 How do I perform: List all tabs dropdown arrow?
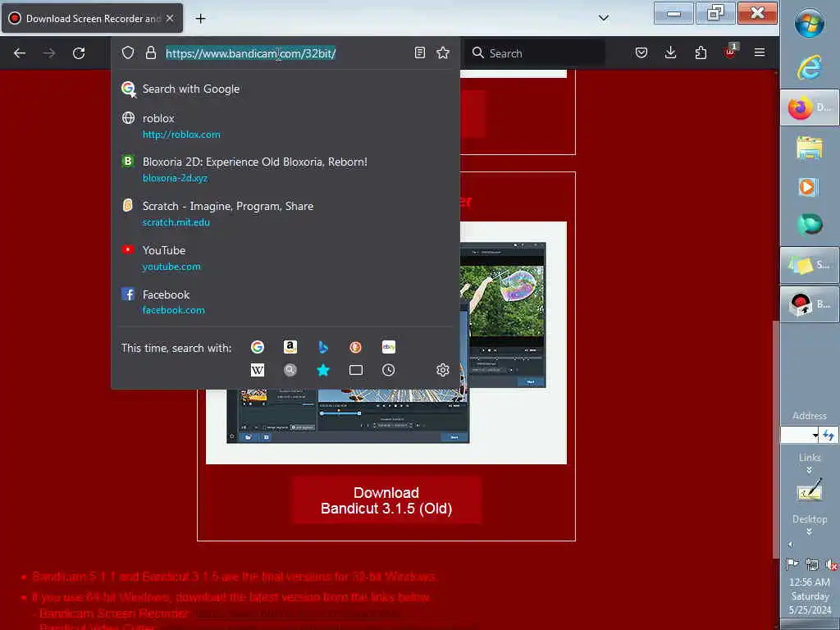click(x=604, y=18)
